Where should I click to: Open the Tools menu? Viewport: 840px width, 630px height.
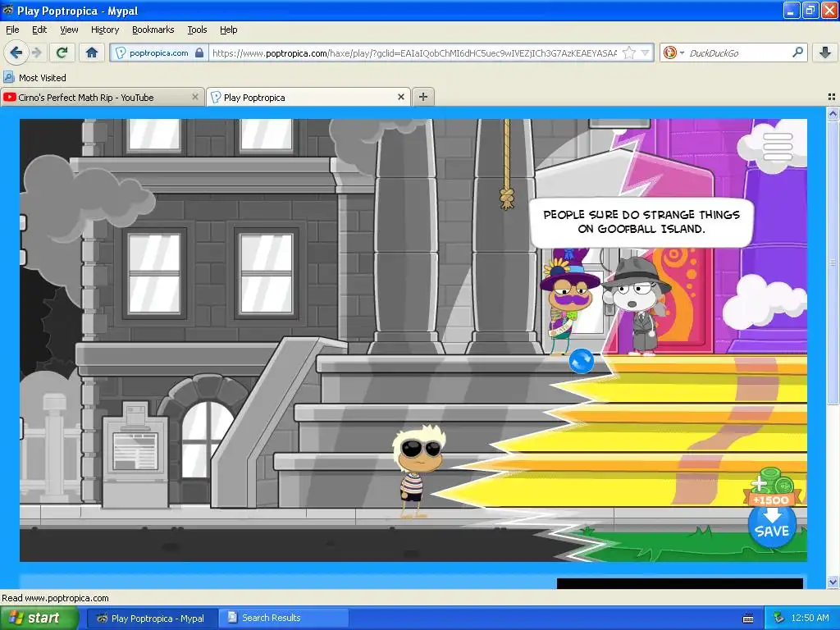[x=197, y=30]
